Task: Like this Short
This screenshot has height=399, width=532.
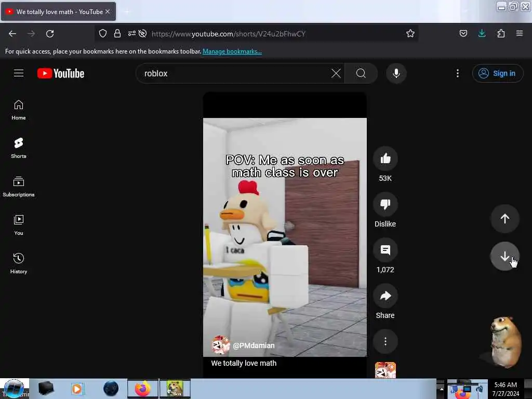Action: [x=385, y=158]
